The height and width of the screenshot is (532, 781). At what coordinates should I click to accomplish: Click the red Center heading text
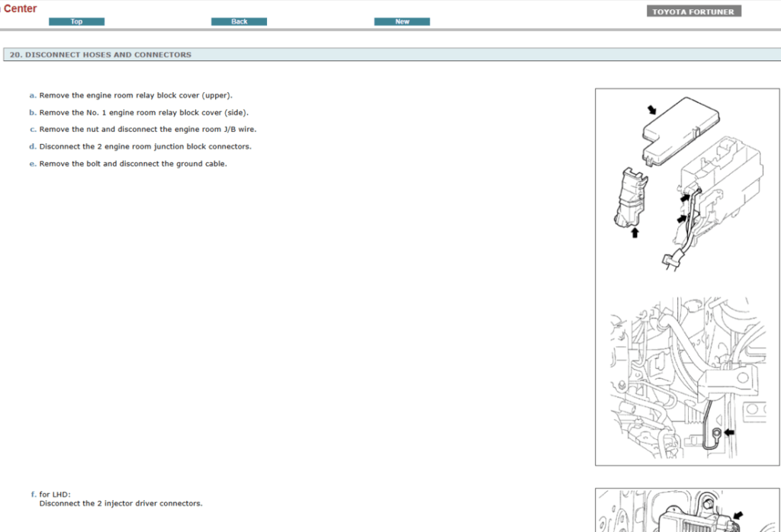pos(21,8)
